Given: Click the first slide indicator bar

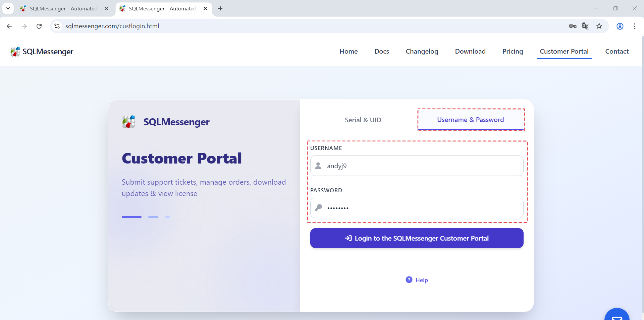Looking at the screenshot, I should pyautogui.click(x=131, y=217).
